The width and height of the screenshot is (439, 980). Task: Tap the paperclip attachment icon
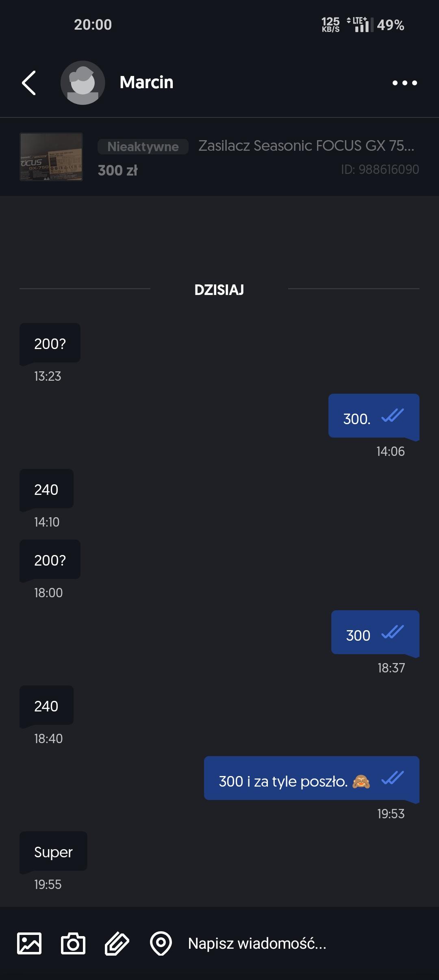coord(117,943)
